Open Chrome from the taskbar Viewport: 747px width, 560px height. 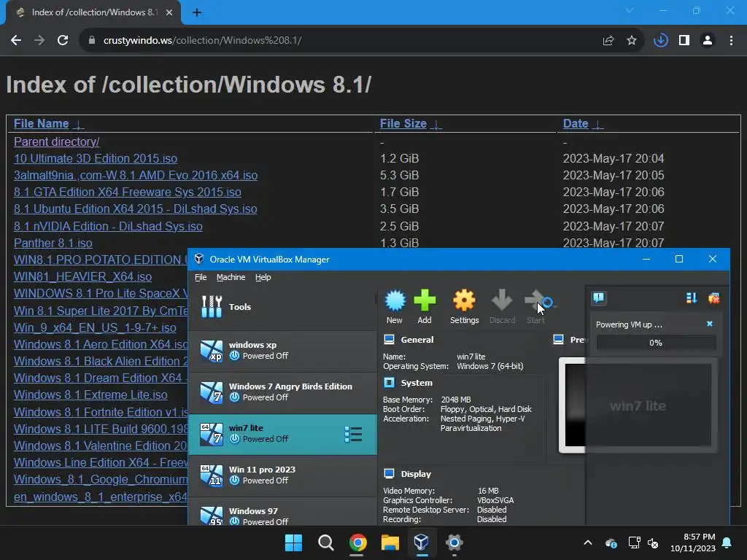(x=357, y=542)
